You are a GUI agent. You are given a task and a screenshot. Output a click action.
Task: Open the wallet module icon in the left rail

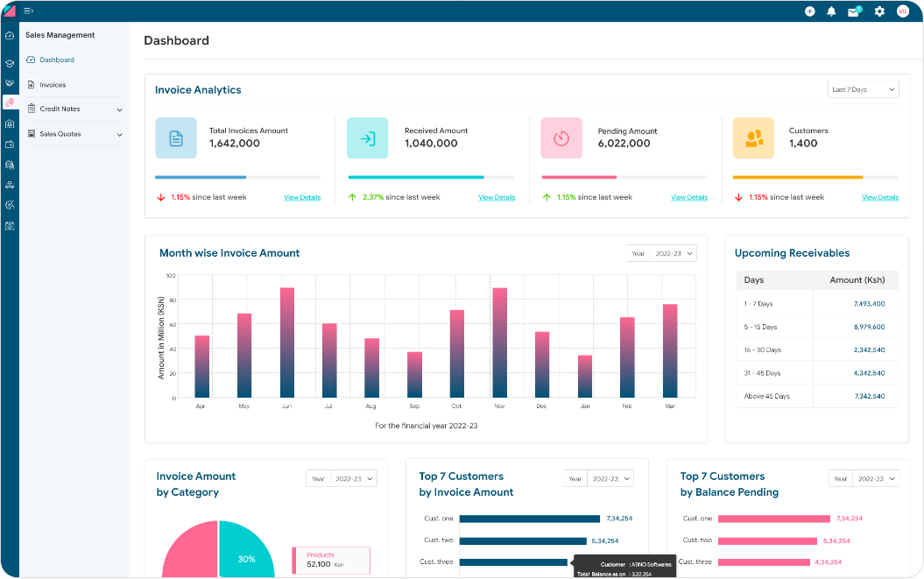(10, 144)
